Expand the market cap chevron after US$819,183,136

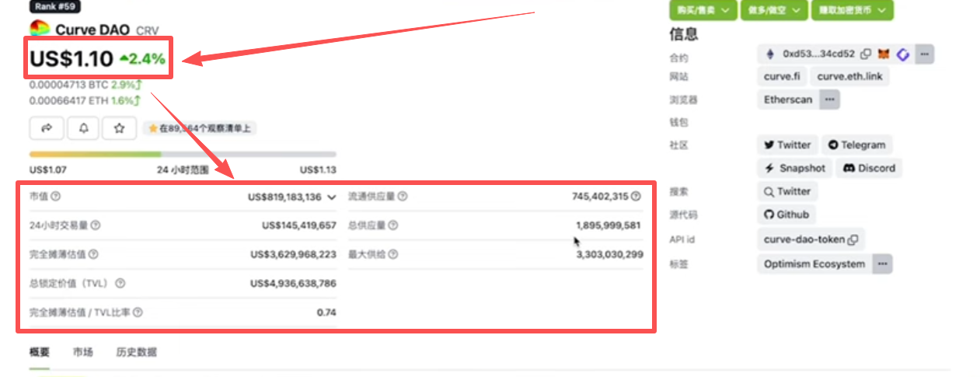pyautogui.click(x=332, y=197)
